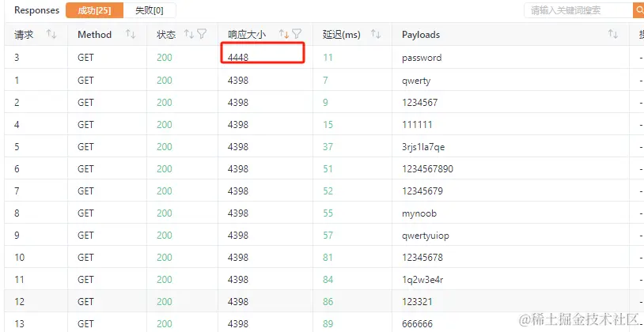Click latency value 84

pyautogui.click(x=328, y=280)
